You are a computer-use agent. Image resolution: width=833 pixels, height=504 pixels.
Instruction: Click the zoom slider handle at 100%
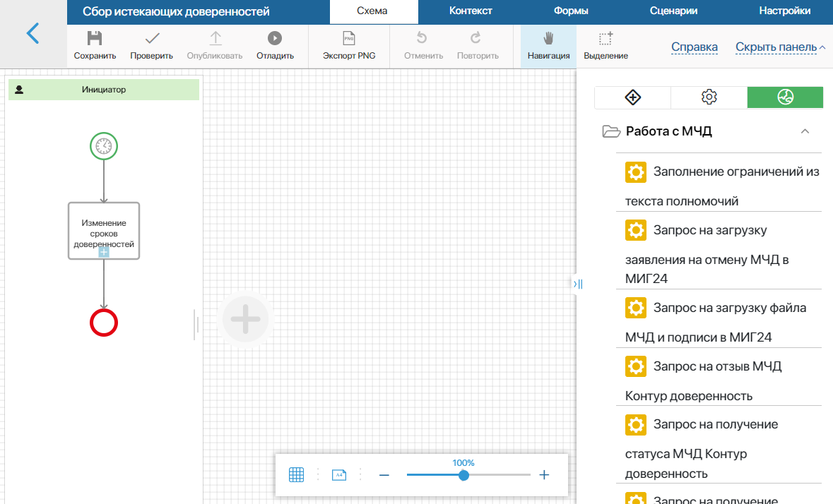[463, 475]
